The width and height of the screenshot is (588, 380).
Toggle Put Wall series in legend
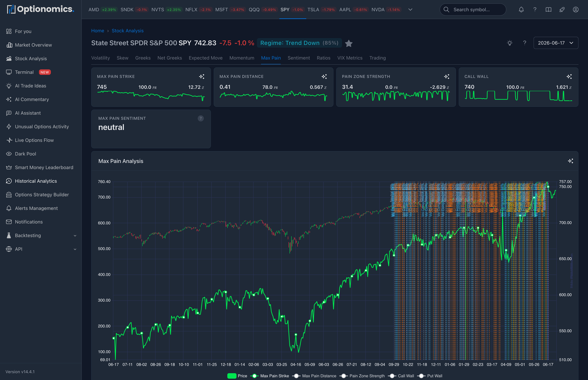coord(430,376)
